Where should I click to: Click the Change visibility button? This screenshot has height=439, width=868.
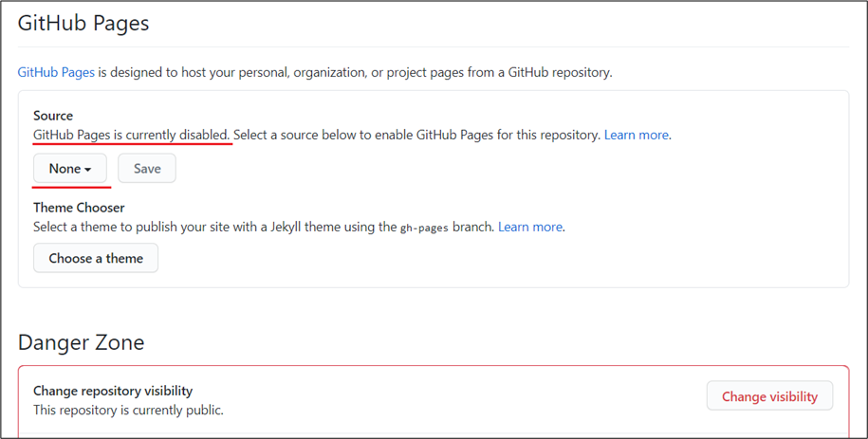coord(769,395)
